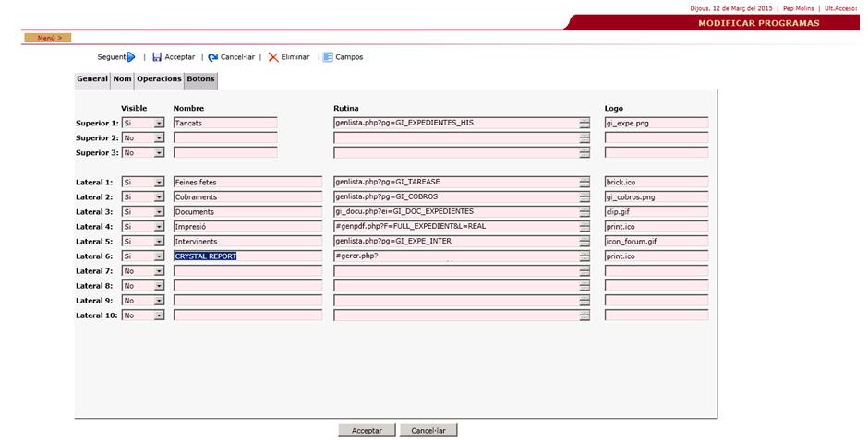
Task: Click the Acceptar toolbar link
Action: pos(180,57)
